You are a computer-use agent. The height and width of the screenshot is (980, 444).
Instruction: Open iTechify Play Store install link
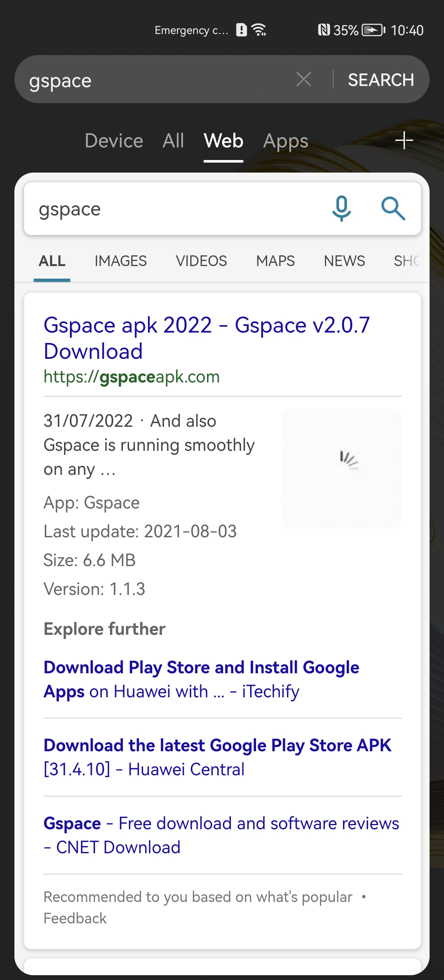click(x=201, y=680)
